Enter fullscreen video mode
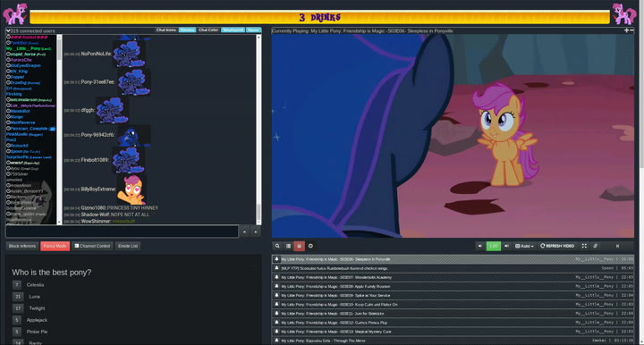This screenshot has width=644, height=345. click(x=584, y=246)
